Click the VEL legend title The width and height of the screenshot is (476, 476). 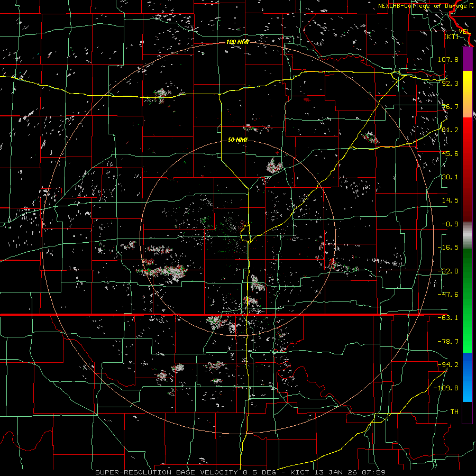click(x=464, y=32)
